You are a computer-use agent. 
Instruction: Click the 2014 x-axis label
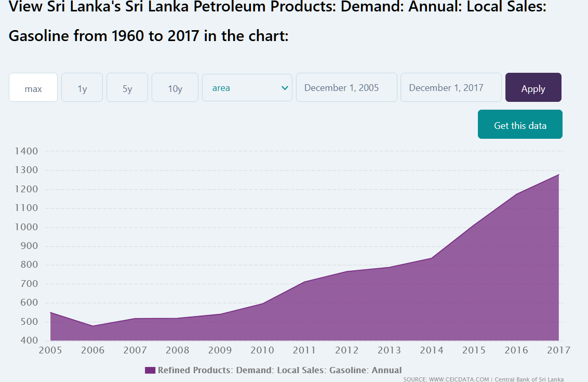(431, 350)
